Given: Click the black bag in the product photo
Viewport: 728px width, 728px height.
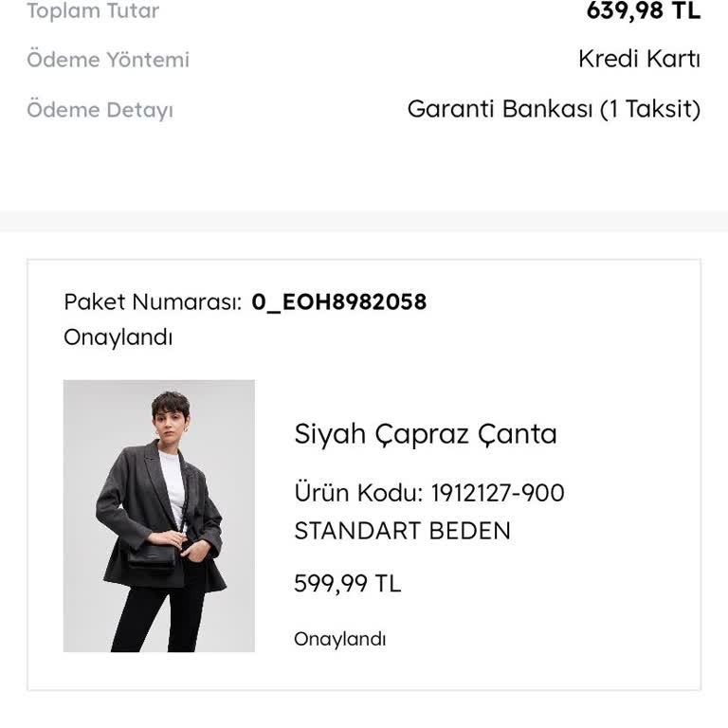Looking at the screenshot, I should tap(151, 557).
